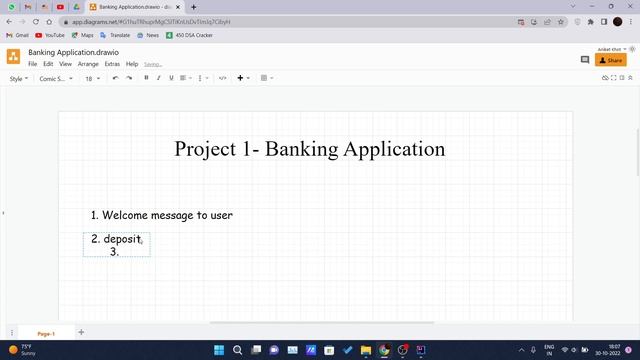The height and width of the screenshot is (360, 640).
Task: Click the Project 1- Banking Application title
Action: point(310,149)
